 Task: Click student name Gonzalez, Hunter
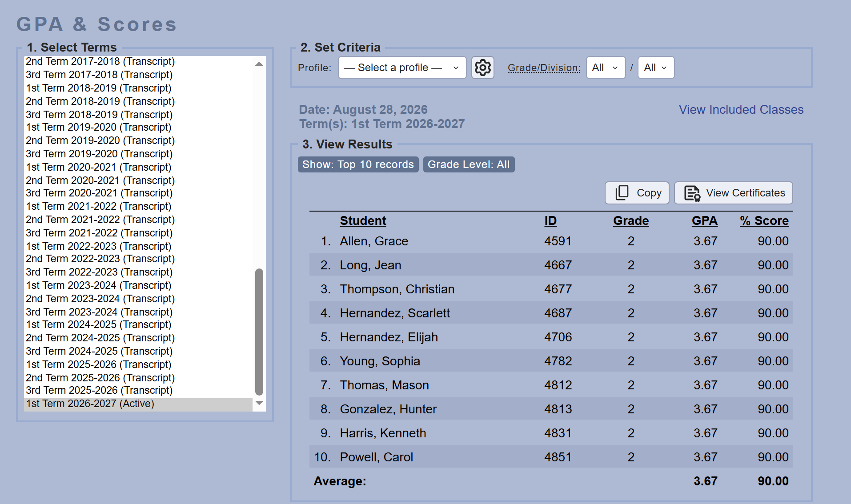point(388,409)
